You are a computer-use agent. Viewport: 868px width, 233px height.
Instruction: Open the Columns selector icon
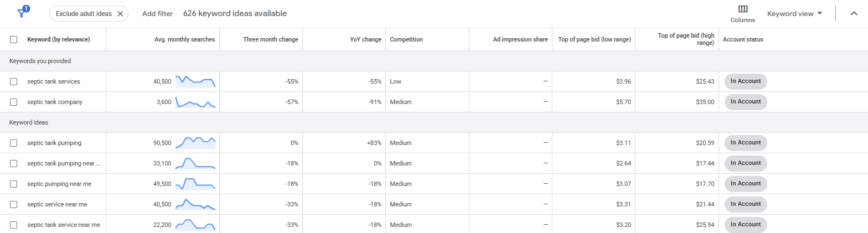[743, 9]
